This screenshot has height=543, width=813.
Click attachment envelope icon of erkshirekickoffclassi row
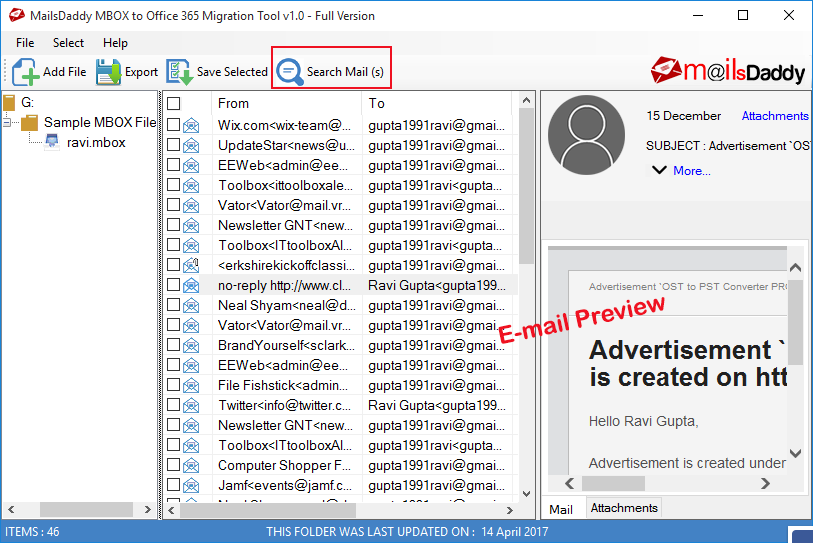[x=191, y=266]
